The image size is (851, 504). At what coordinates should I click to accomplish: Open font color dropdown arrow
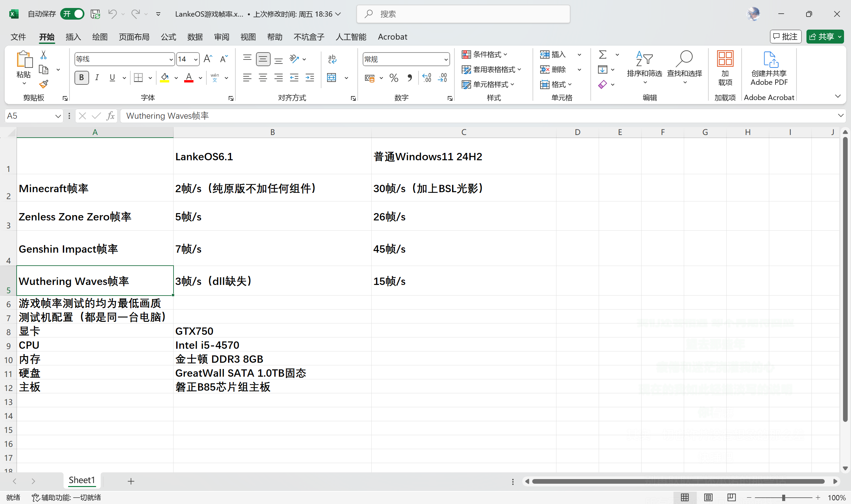coord(200,78)
